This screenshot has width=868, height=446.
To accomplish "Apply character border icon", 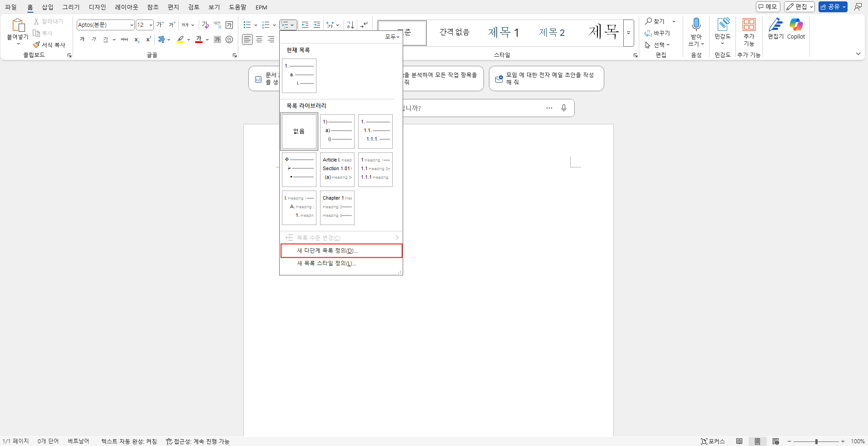I will click(x=229, y=25).
